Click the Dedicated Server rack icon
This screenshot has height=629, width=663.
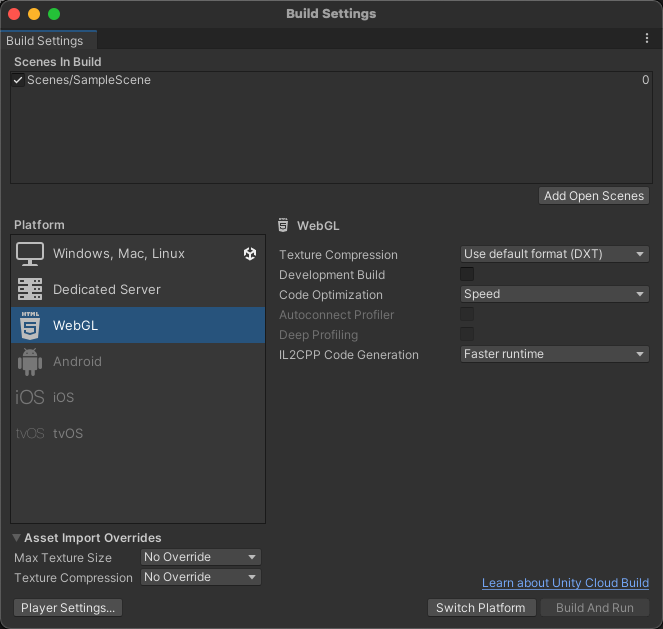pos(30,289)
